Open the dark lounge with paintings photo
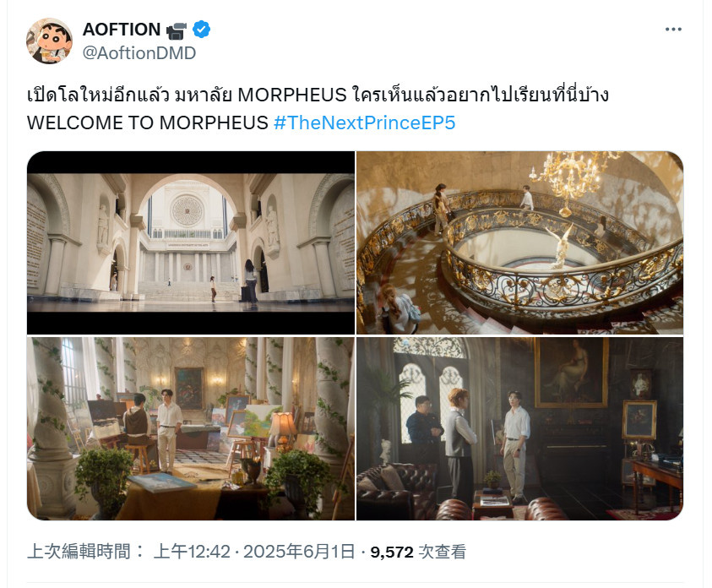Screen dimensions: 712x588 click(x=519, y=428)
